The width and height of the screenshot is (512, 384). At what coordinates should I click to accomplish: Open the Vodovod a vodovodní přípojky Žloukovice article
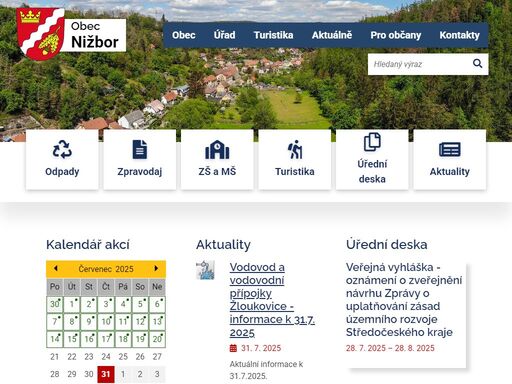pyautogui.click(x=272, y=300)
